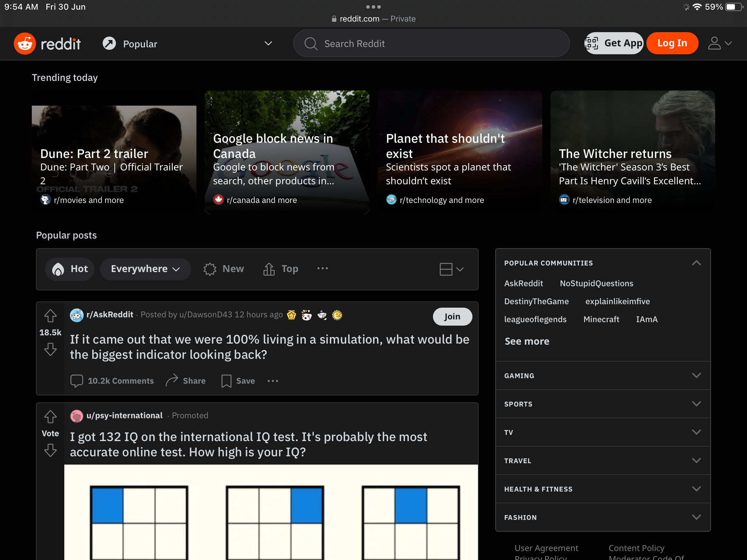Open more sort options ellipsis
This screenshot has width=747, height=560.
[322, 269]
